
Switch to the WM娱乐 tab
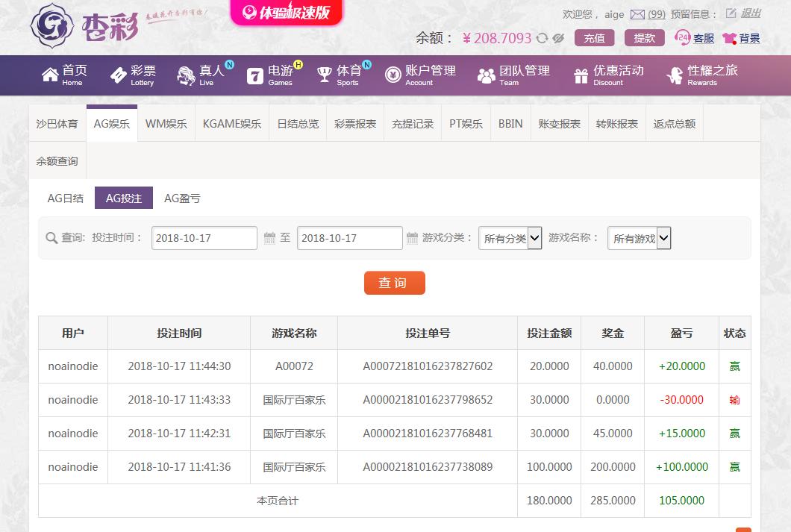click(166, 124)
